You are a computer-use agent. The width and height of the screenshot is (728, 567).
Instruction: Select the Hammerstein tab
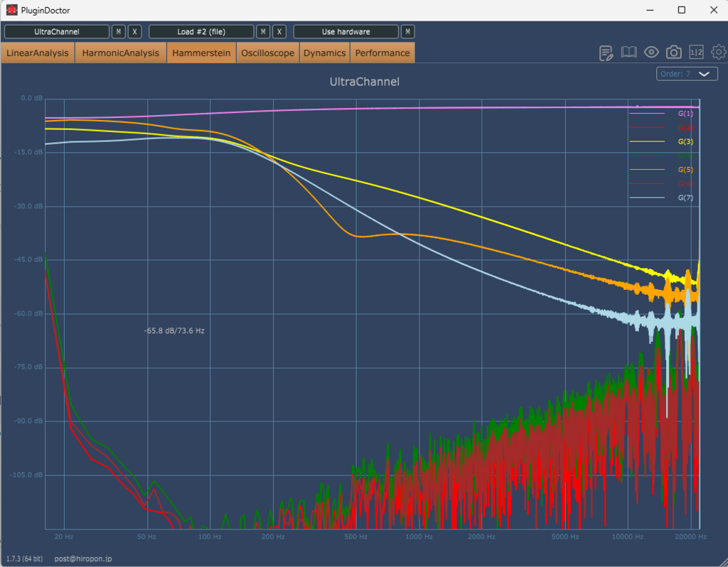(x=201, y=53)
